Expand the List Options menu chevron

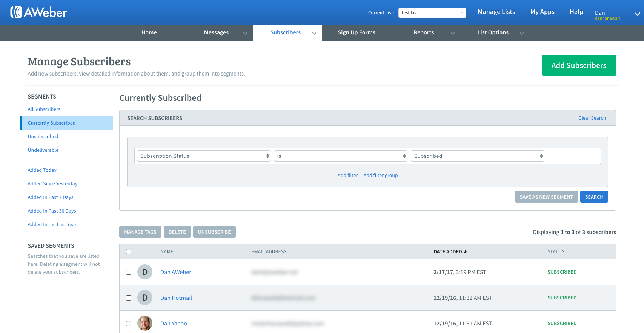(x=522, y=33)
